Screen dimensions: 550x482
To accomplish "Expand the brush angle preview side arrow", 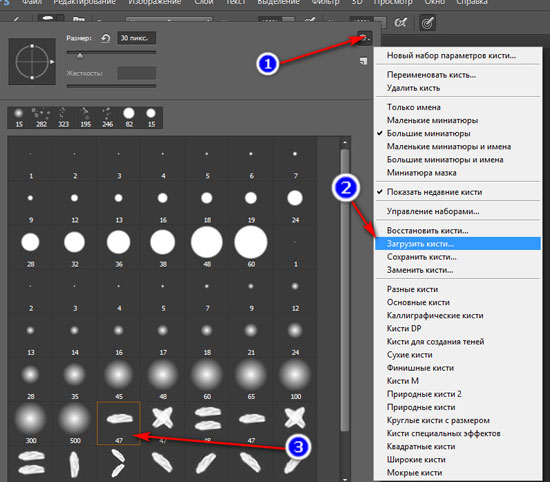I will (52, 62).
